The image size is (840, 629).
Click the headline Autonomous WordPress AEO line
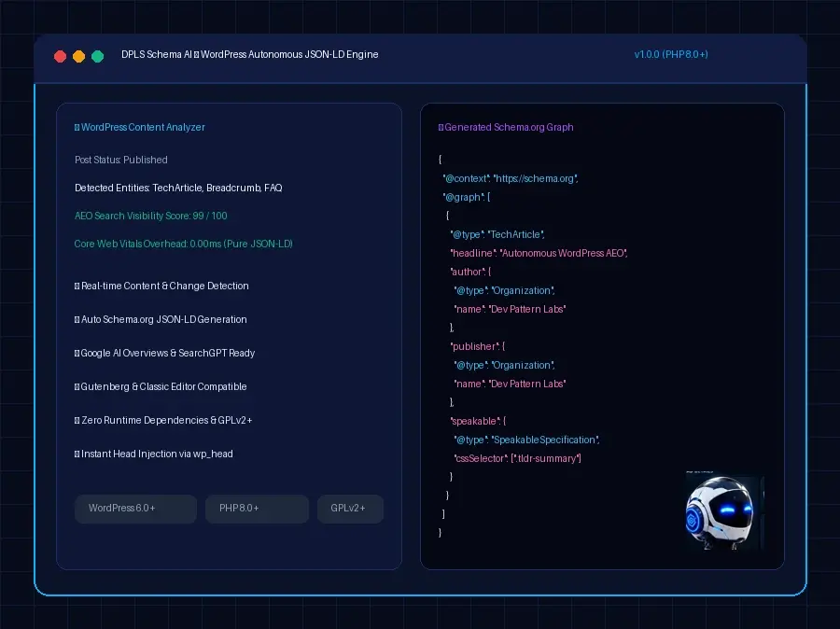[539, 253]
